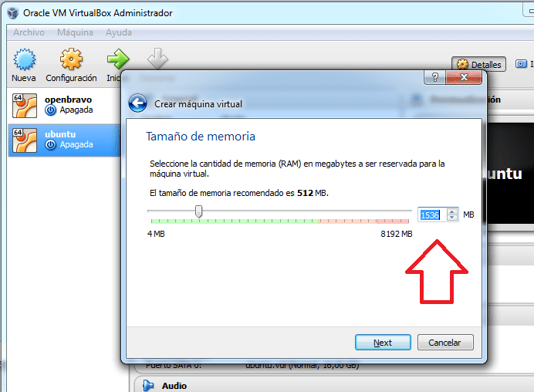Click the Audio speaker icon
534x392 pixels.
click(148, 385)
